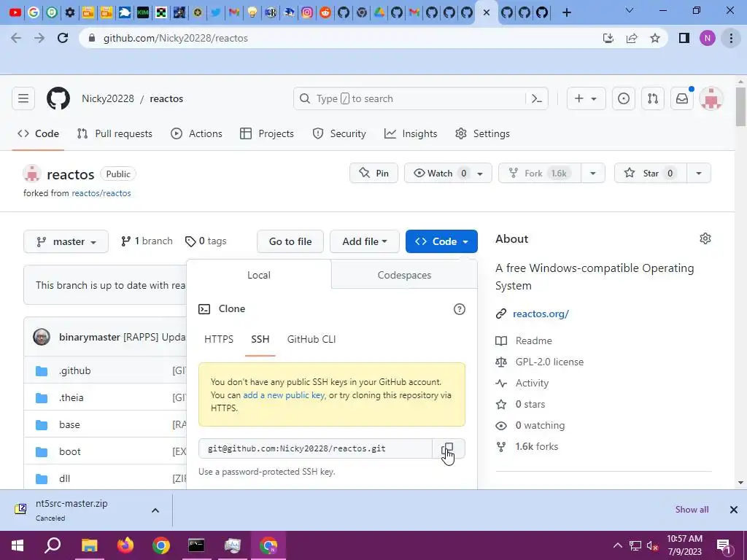Follow the add a new public key link
747x560 pixels.
point(284,395)
